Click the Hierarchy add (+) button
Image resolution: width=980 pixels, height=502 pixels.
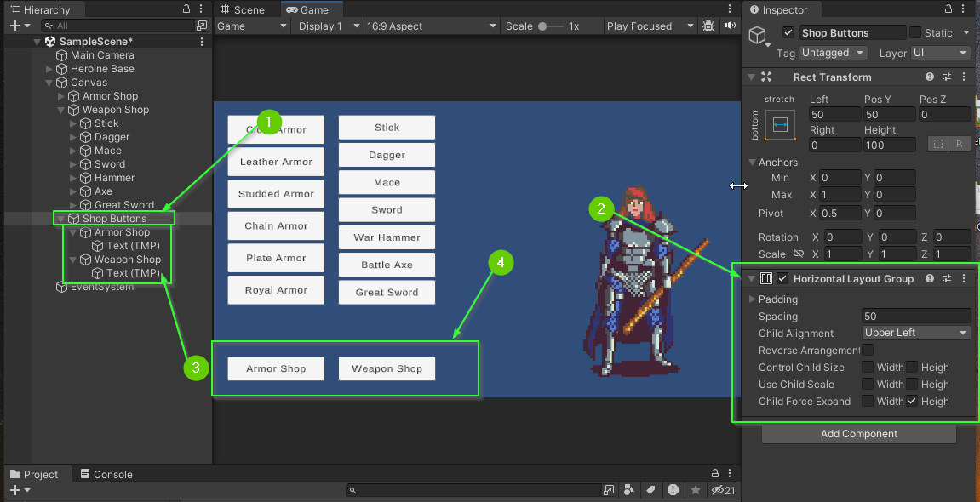(14, 26)
